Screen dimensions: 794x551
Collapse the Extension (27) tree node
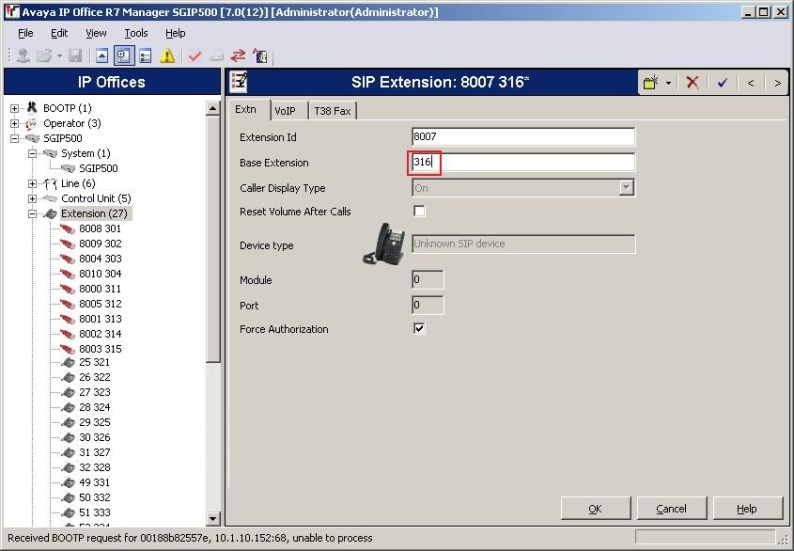(33, 214)
